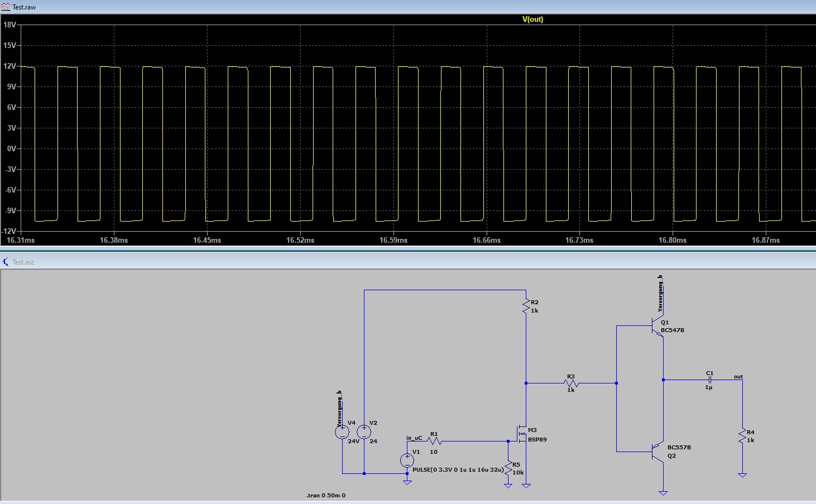The width and height of the screenshot is (816, 504).
Task: Select the M3 BSP89 MOSFET symbol
Action: point(521,433)
